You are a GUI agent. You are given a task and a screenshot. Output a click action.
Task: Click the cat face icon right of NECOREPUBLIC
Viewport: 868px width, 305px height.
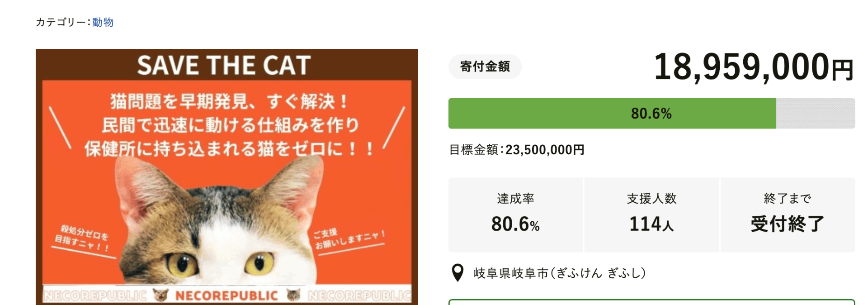[x=293, y=295]
